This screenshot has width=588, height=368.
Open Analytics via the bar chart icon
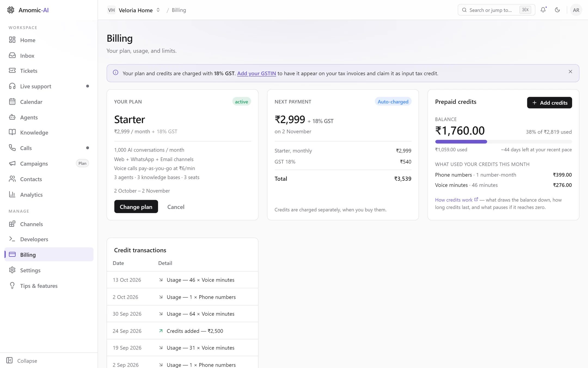point(12,194)
